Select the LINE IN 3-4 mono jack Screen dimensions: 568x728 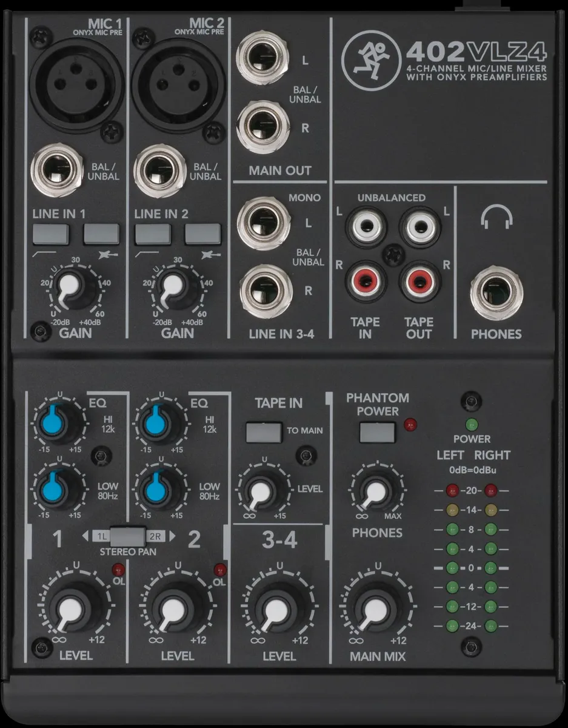(x=263, y=221)
